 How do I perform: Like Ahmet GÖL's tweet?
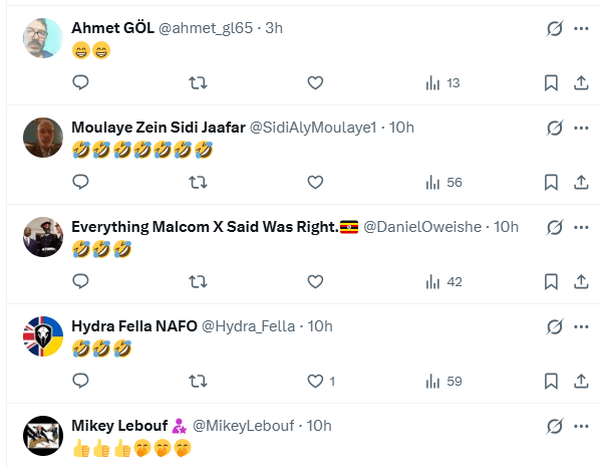coord(315,83)
